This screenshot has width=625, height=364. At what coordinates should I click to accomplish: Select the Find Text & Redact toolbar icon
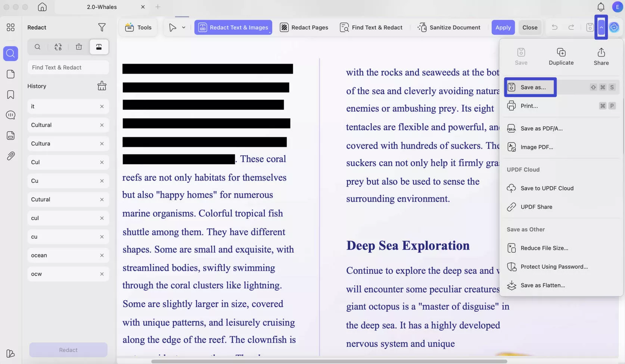click(x=344, y=27)
